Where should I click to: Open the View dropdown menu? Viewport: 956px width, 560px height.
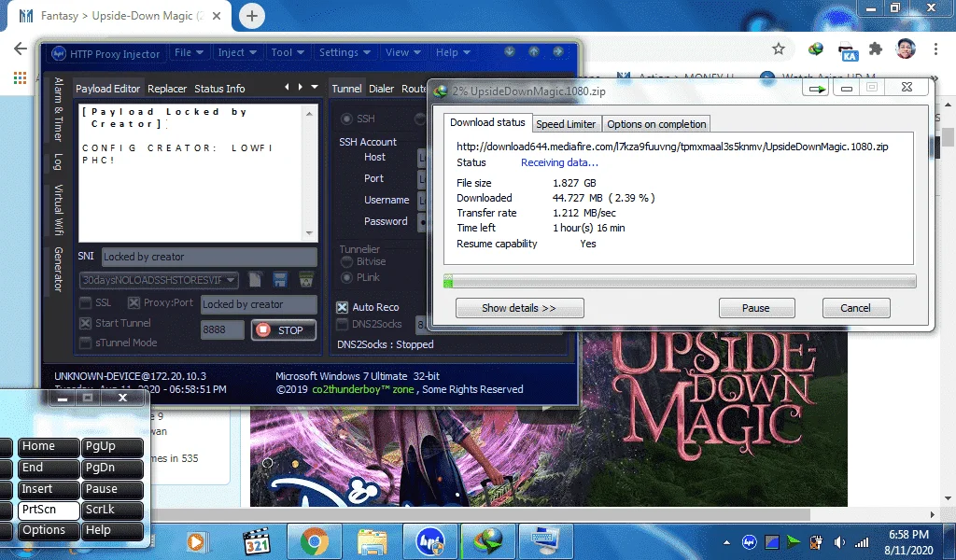click(x=403, y=52)
